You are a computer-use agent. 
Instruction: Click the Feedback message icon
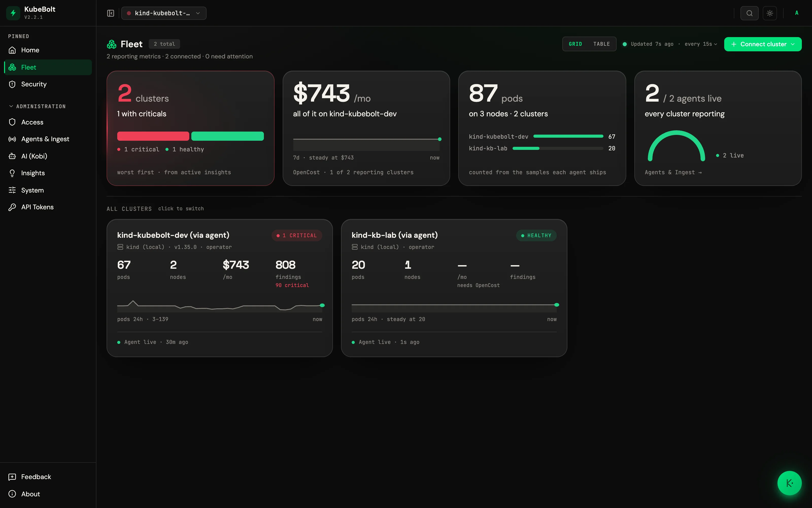(x=12, y=477)
